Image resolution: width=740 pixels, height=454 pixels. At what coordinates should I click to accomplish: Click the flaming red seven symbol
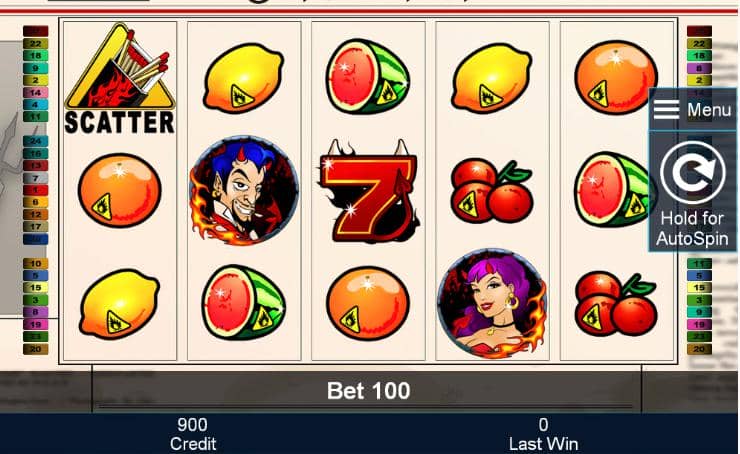pyautogui.click(x=369, y=191)
